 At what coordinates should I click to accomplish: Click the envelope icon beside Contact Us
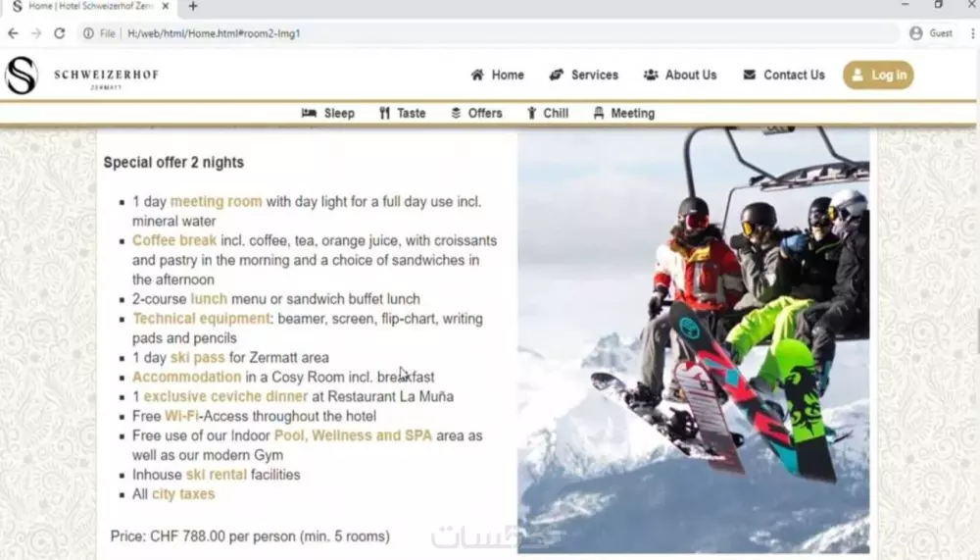point(749,76)
